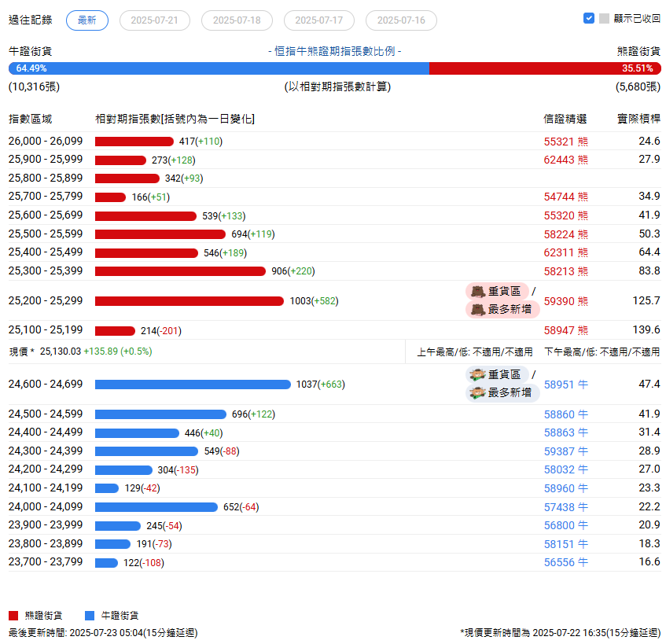Click the 牛 marker beside code 58860
This screenshot has width=666, height=644.
tap(583, 414)
